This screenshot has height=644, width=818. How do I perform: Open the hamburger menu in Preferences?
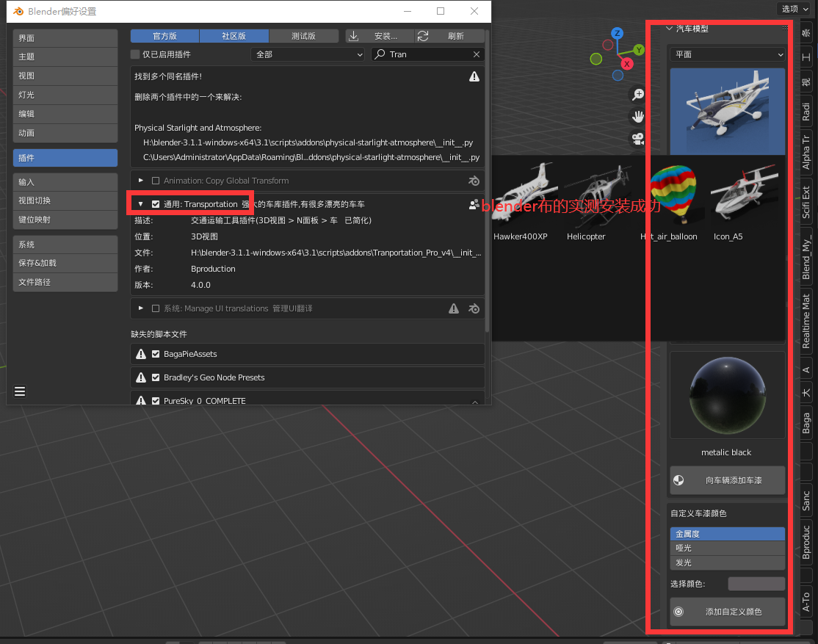pos(20,391)
